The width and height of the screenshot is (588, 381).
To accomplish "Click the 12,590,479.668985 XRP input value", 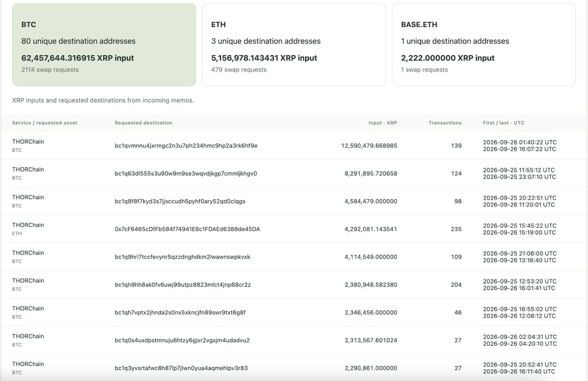I will [369, 145].
